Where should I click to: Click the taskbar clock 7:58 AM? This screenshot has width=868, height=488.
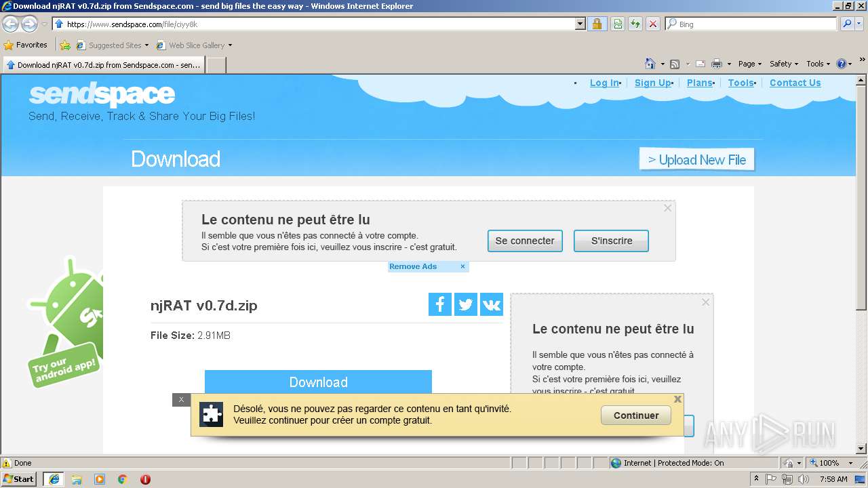[x=833, y=479]
